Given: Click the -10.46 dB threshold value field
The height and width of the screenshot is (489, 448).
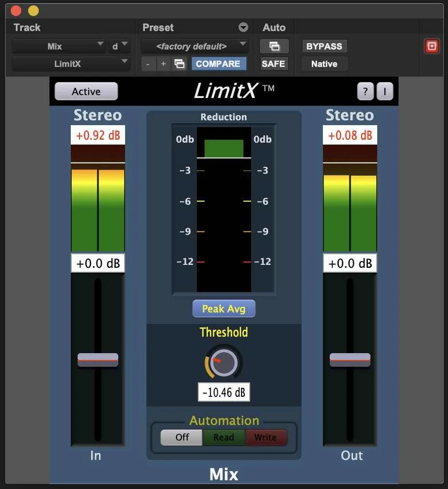Looking at the screenshot, I should point(224,392).
